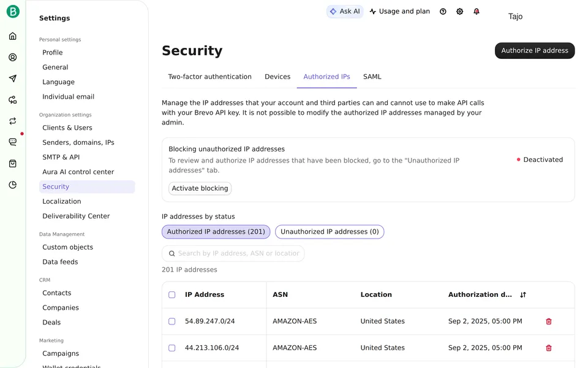Open Localization settings

tap(61, 201)
